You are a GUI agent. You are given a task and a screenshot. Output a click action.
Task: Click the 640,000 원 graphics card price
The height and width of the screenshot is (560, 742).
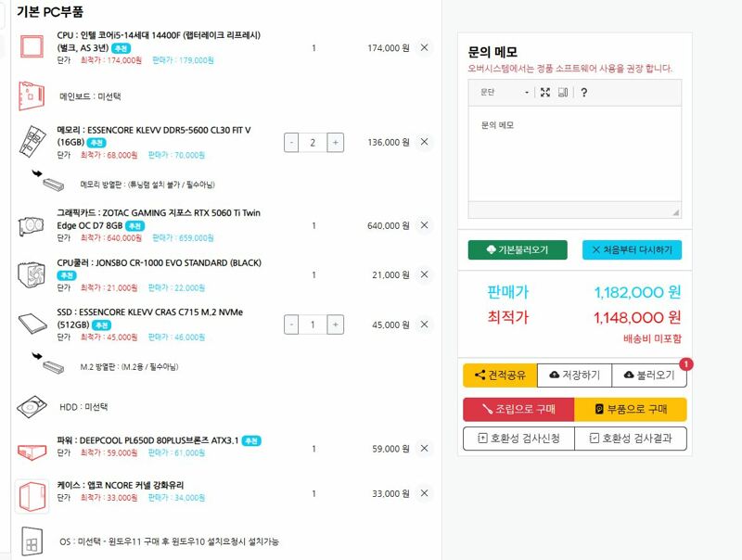(x=389, y=225)
